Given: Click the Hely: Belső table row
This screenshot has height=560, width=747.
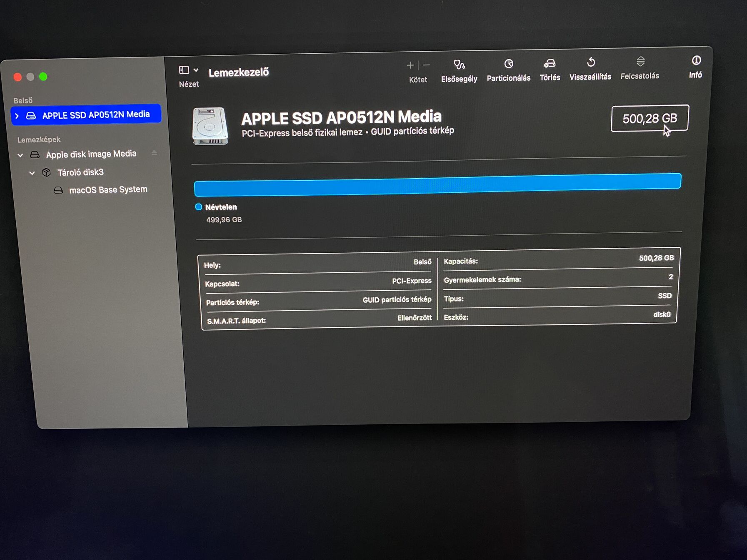Looking at the screenshot, I should click(x=317, y=263).
